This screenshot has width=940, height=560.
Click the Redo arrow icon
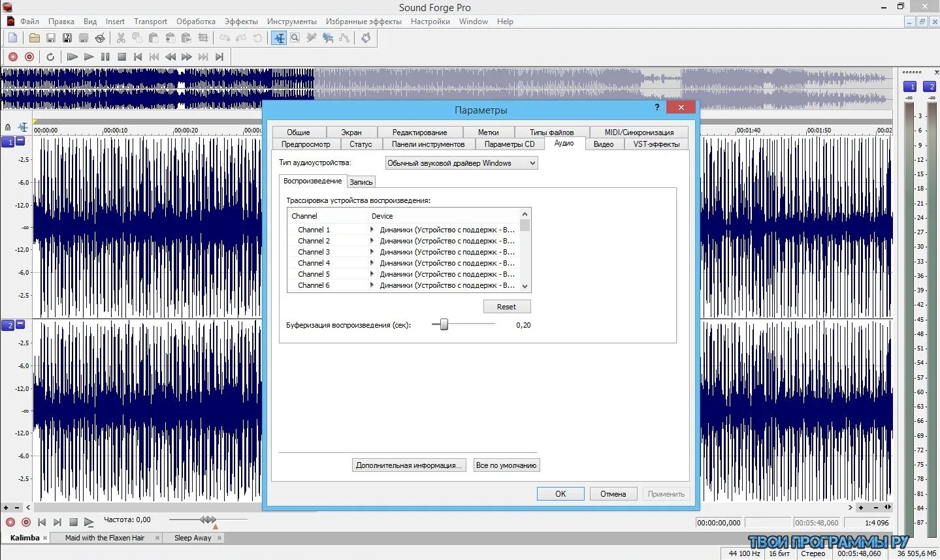coord(241,38)
